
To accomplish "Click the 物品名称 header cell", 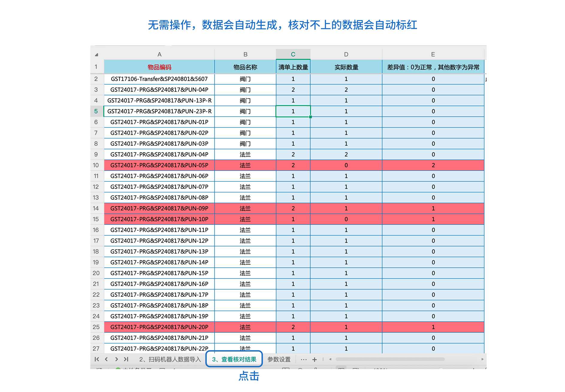I will (245, 67).
